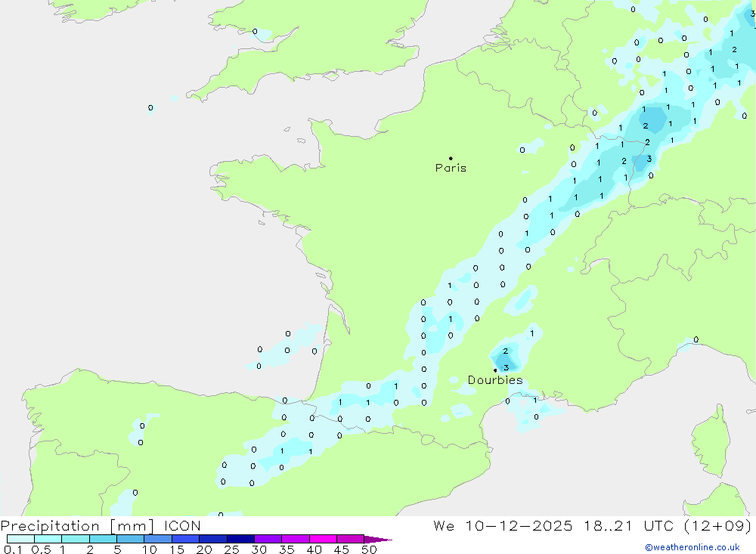Click the date text 'We 10-12-2025'
The height and width of the screenshot is (554, 756).
pyautogui.click(x=503, y=526)
